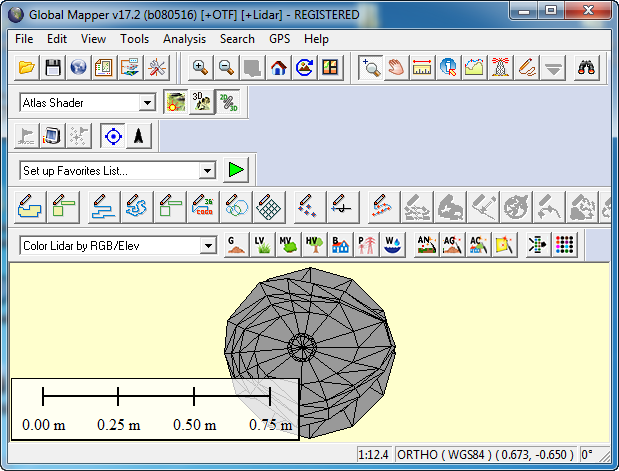
Task: Click the Open Data File folder icon
Action: (27, 67)
